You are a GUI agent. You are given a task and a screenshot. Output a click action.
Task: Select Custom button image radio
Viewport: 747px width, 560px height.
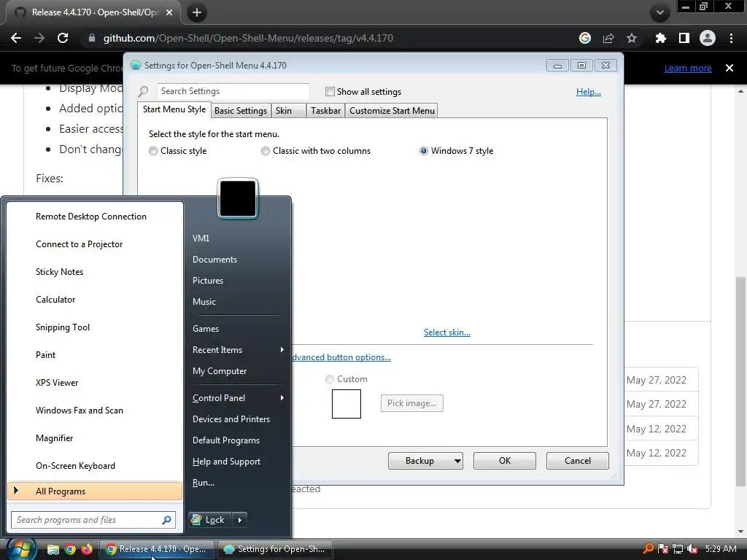[x=330, y=379]
